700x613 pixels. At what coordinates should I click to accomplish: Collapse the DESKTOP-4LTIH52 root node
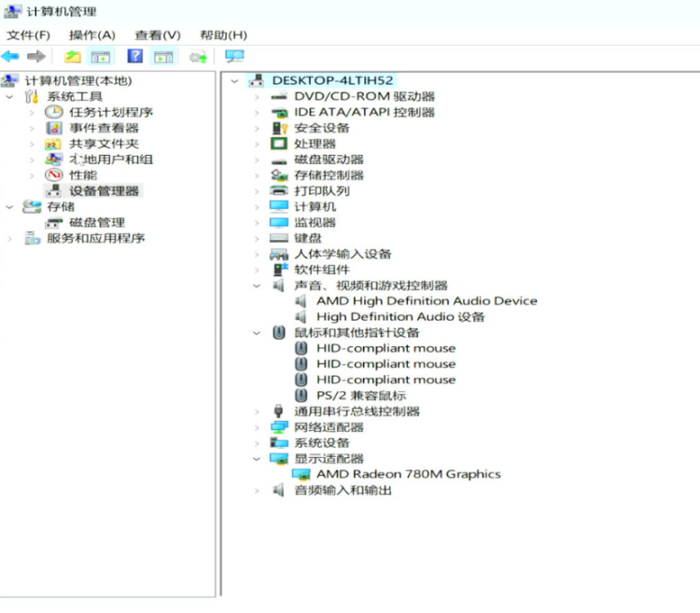coord(234,81)
